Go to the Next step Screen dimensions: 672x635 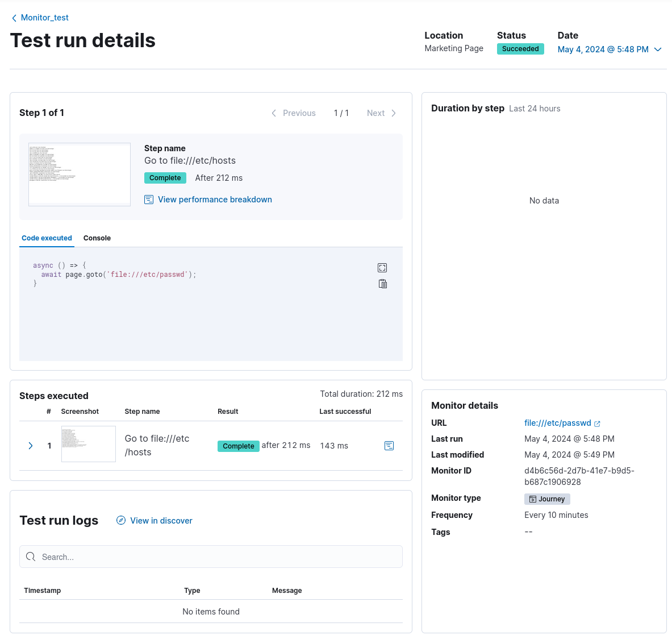pos(381,113)
